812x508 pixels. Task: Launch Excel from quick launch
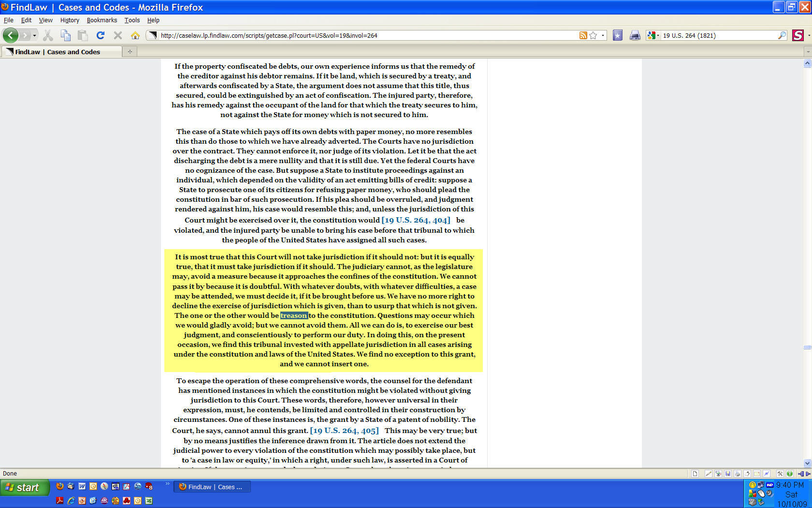click(149, 501)
